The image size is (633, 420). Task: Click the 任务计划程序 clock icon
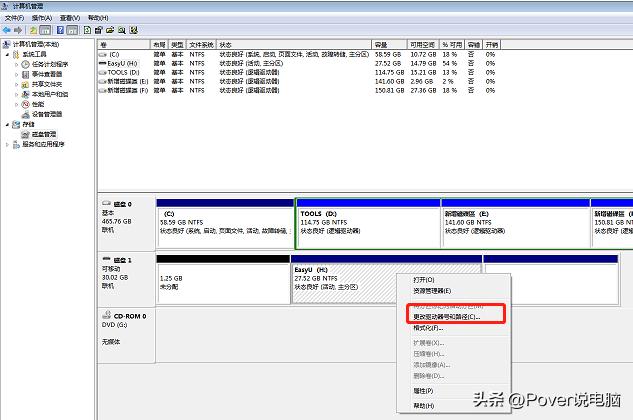23,64
